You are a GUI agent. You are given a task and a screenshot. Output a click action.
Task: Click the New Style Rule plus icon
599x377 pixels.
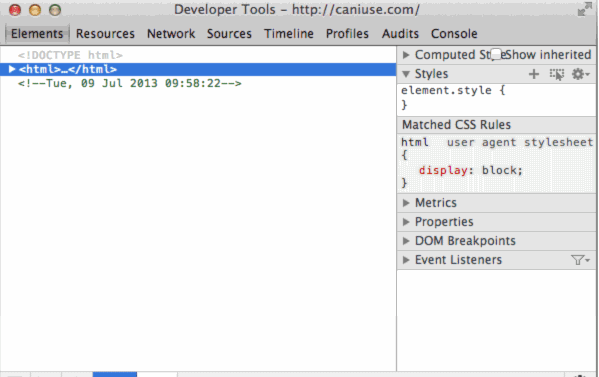534,74
